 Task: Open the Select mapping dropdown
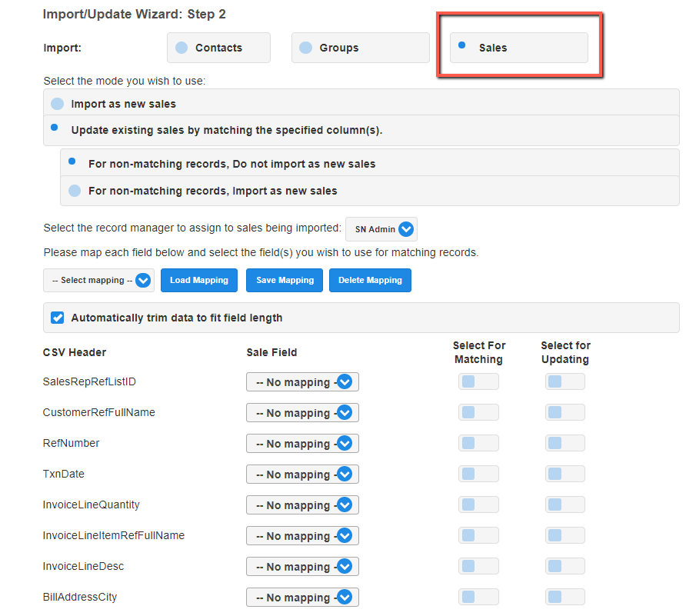pos(98,281)
